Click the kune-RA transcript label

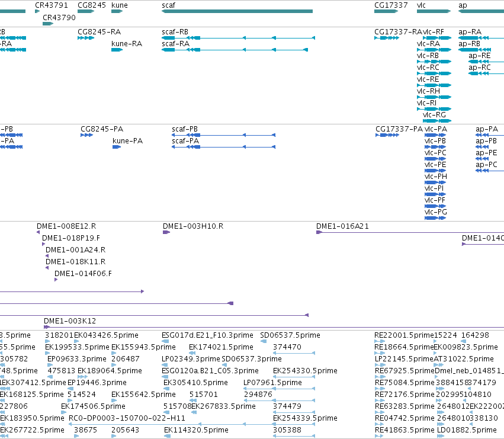coord(127,43)
